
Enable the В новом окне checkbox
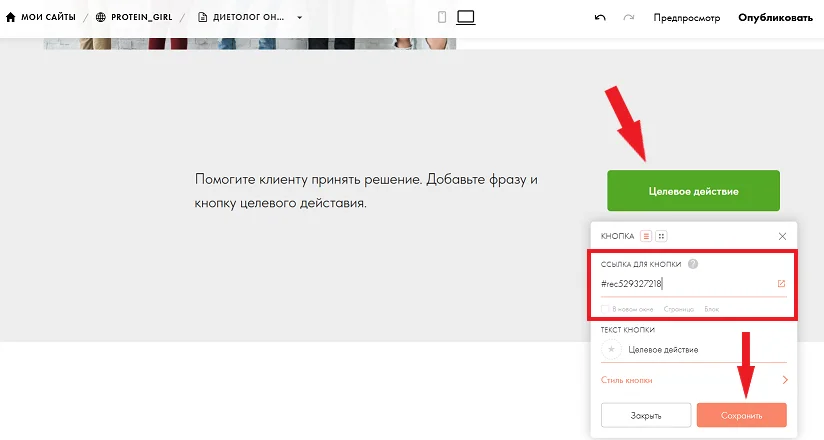point(605,309)
